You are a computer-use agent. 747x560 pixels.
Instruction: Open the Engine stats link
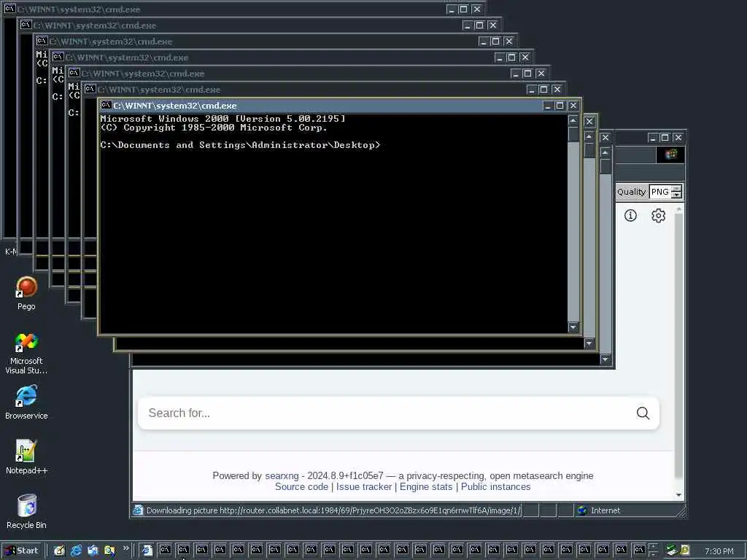(x=426, y=486)
